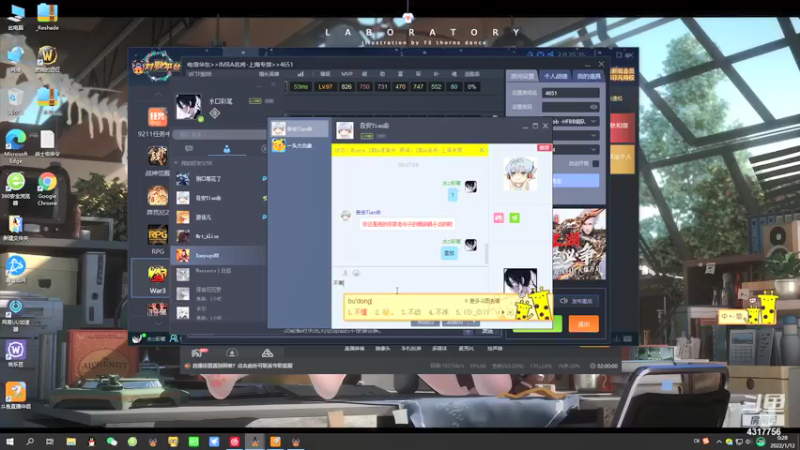Image resolution: width=800 pixels, height=450 pixels.
Task: Click the pink game invite icon in chat sidebar
Action: click(498, 218)
